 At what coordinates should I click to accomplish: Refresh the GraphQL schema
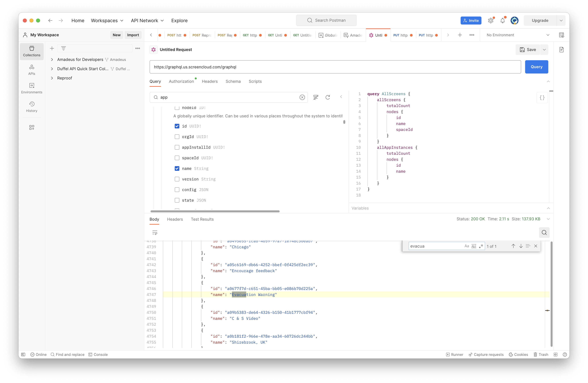coord(328,97)
